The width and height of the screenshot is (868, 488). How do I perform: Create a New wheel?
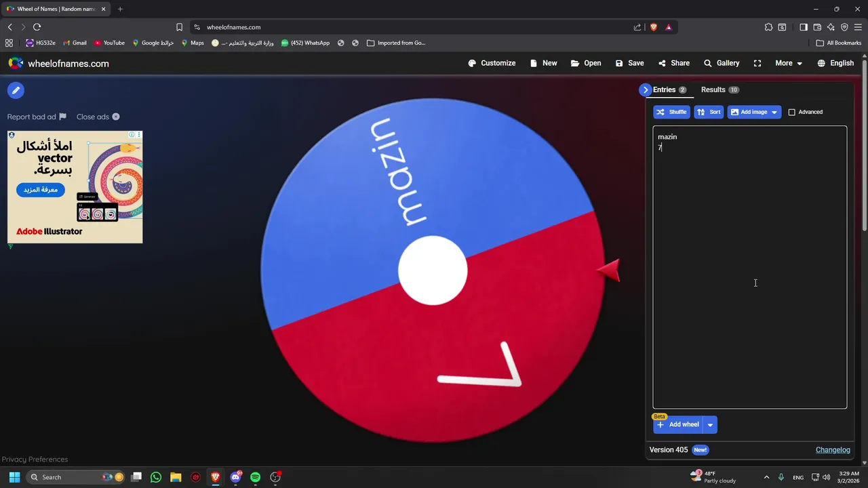[x=543, y=63]
